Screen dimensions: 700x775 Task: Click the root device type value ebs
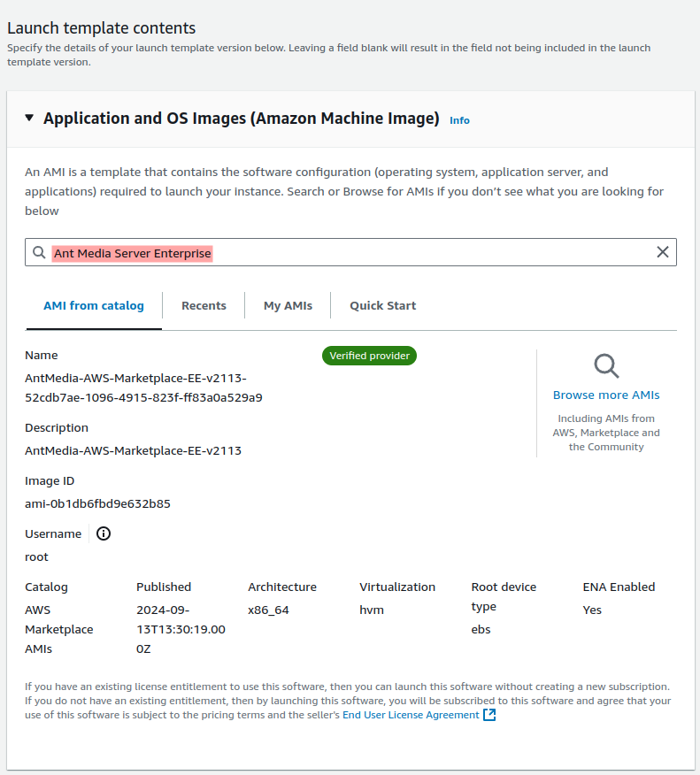[481, 629]
